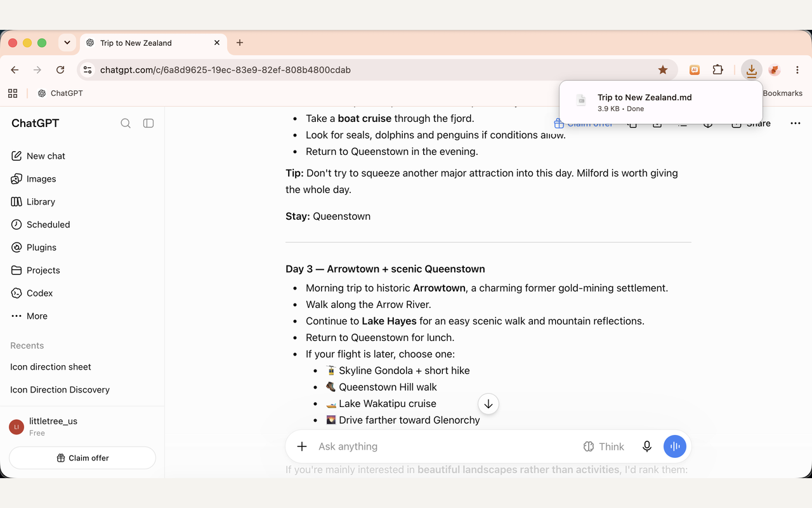Open the ChatGPT bookmark
Screen dimensions: 812x508
[x=60, y=93]
